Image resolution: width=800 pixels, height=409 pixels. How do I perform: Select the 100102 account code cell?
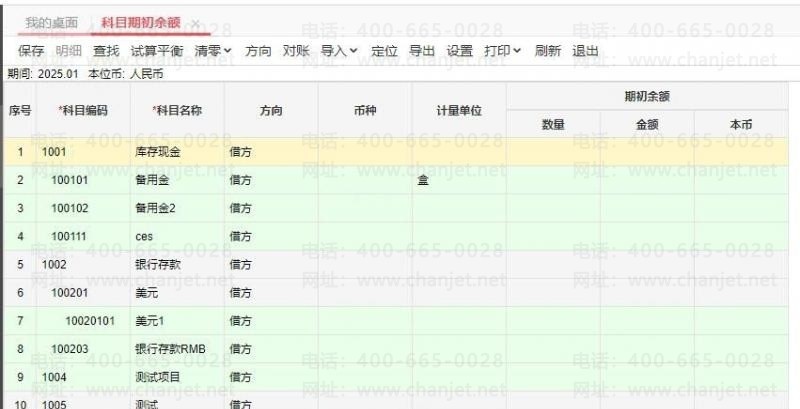coord(83,208)
